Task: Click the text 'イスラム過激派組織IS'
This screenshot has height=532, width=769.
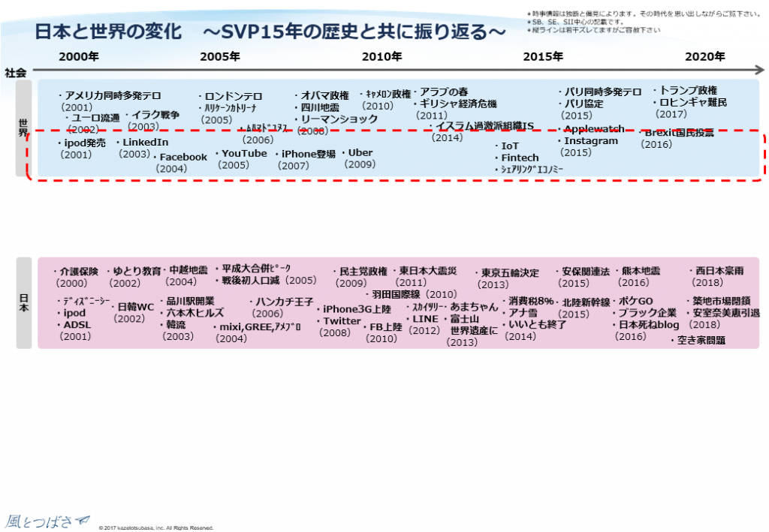Action: click(x=484, y=126)
